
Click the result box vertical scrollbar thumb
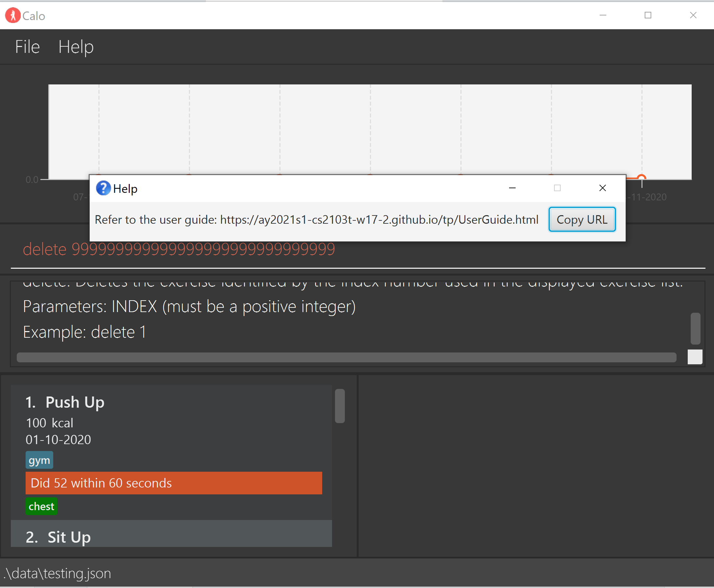coord(695,328)
